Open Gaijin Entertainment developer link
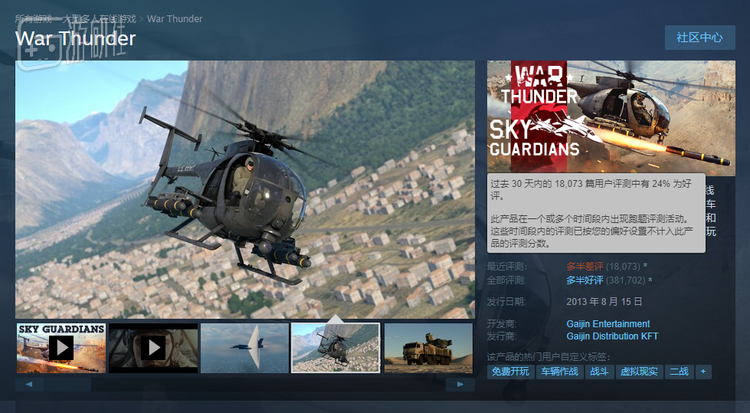750x413 pixels. [x=608, y=324]
